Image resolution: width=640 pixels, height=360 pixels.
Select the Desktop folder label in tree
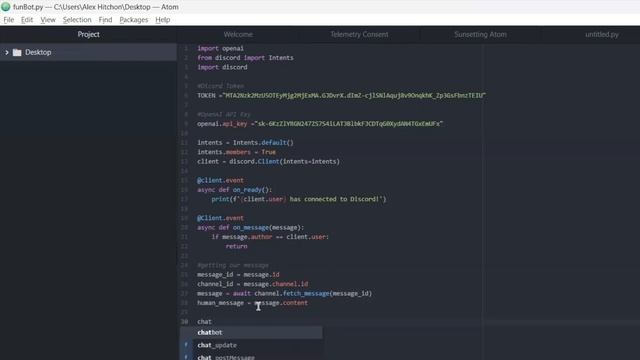pyautogui.click(x=38, y=52)
